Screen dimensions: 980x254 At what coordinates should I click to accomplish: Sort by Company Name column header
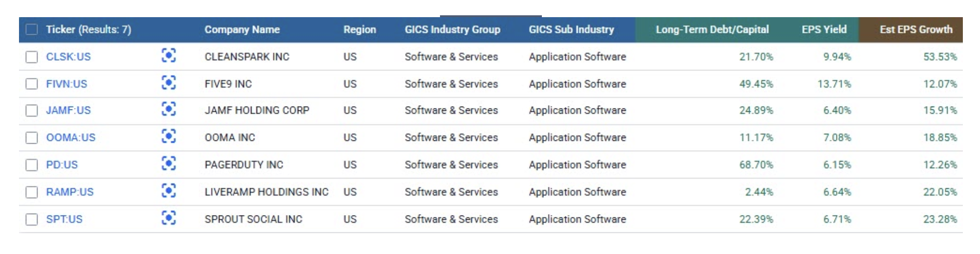242,29
